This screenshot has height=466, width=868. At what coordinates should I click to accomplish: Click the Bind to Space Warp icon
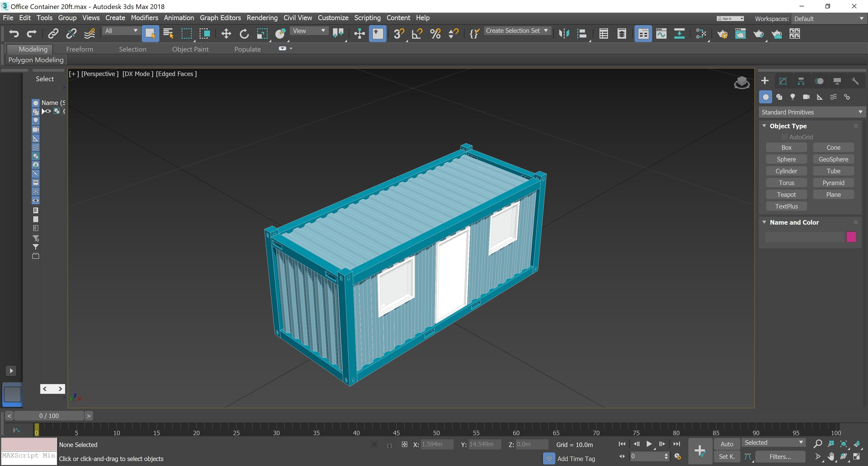click(x=89, y=34)
